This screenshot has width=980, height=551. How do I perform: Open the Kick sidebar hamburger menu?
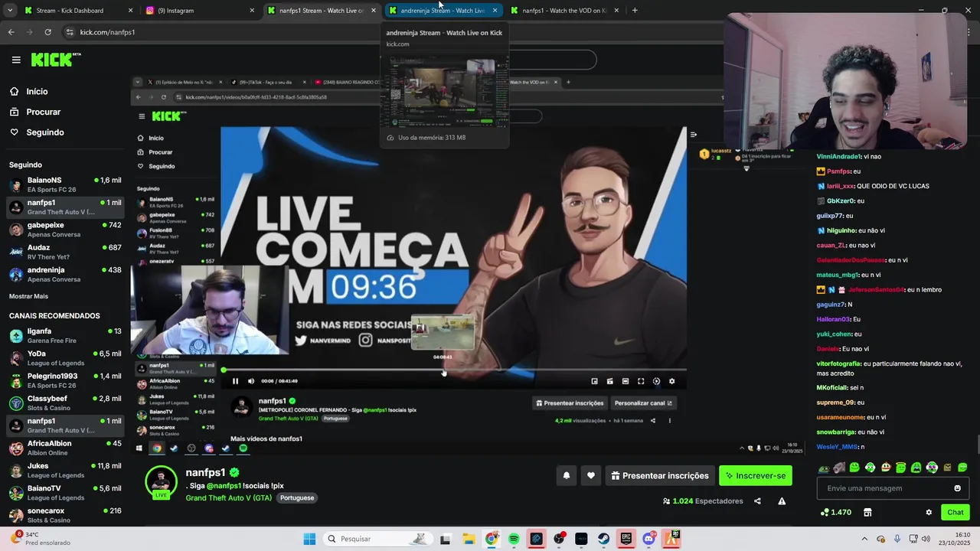16,60
